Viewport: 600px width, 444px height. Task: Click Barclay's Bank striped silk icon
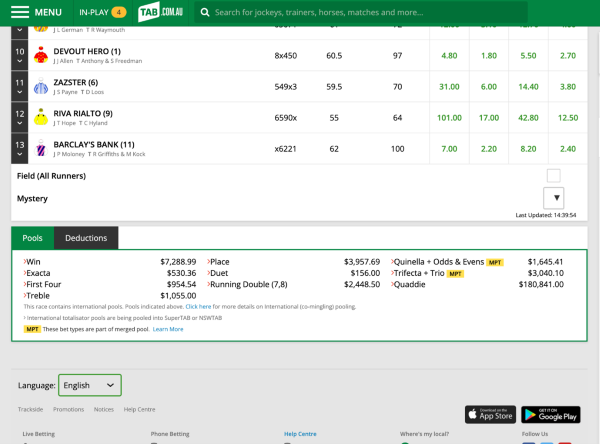pyautogui.click(x=41, y=149)
